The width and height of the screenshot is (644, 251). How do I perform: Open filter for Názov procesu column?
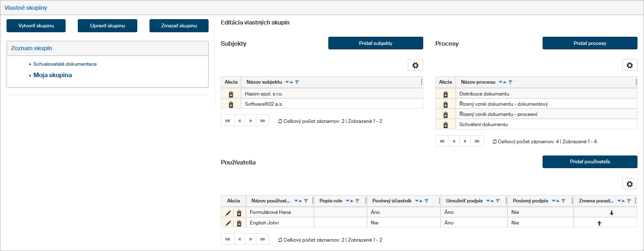click(510, 82)
